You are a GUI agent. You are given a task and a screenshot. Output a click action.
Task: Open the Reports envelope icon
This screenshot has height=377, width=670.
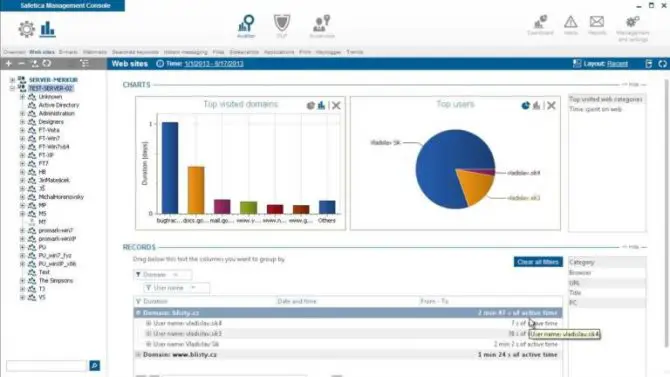597,25
